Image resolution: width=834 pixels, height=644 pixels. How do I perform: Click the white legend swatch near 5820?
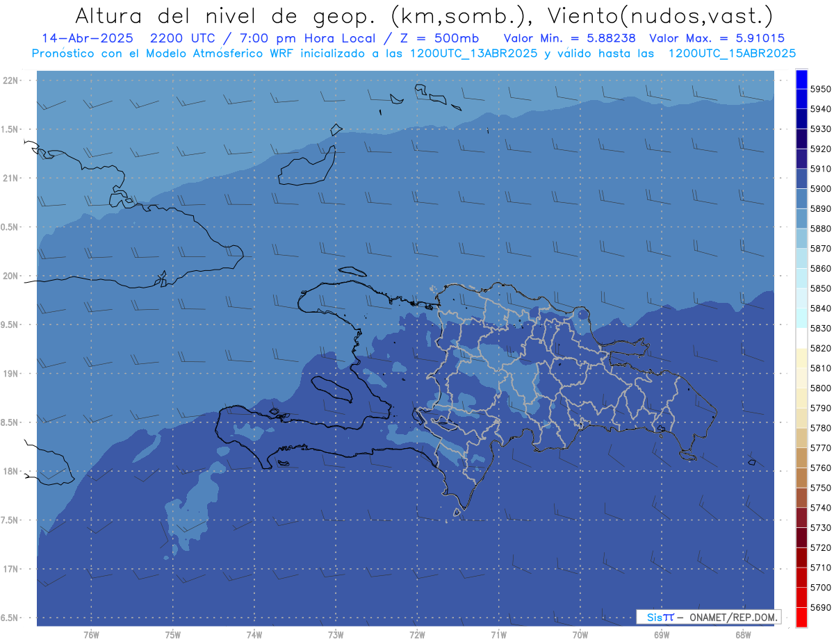(801, 338)
